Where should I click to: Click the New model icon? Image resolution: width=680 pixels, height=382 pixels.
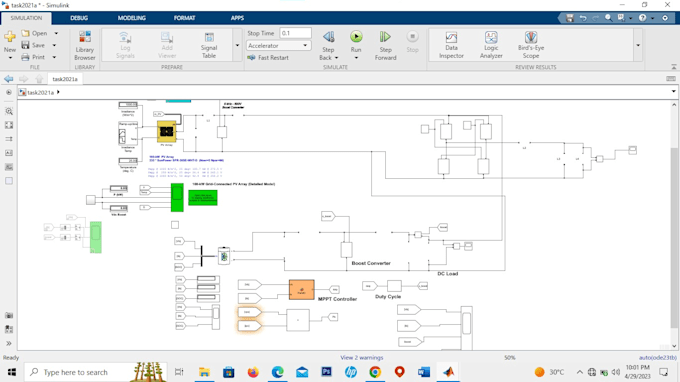click(x=10, y=37)
